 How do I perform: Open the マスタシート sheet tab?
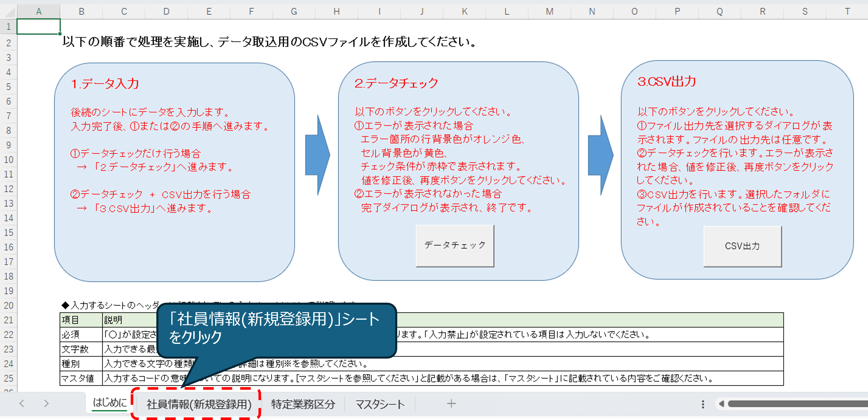(380, 404)
